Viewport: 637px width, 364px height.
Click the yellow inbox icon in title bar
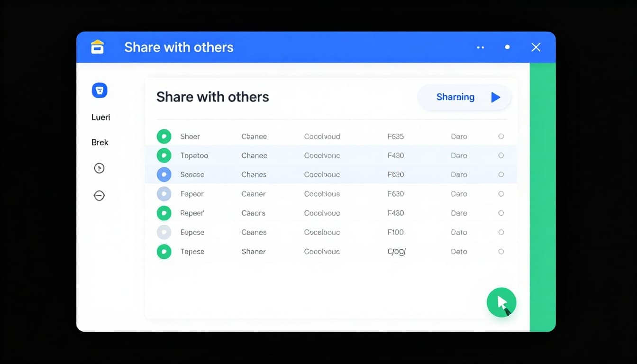click(x=97, y=47)
